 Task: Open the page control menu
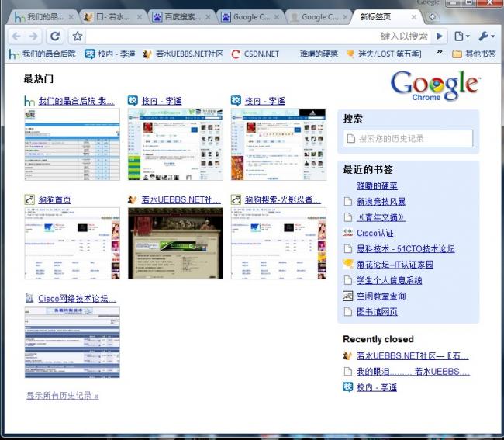pos(462,36)
